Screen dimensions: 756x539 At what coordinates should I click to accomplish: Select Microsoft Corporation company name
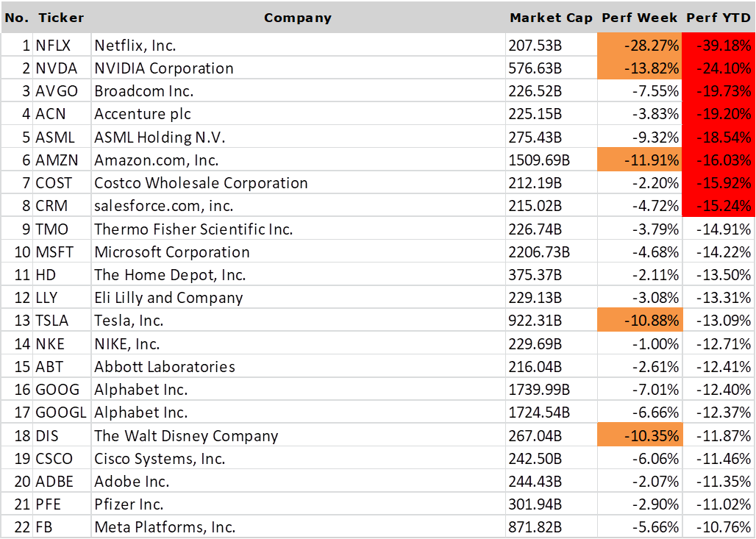pyautogui.click(x=172, y=252)
